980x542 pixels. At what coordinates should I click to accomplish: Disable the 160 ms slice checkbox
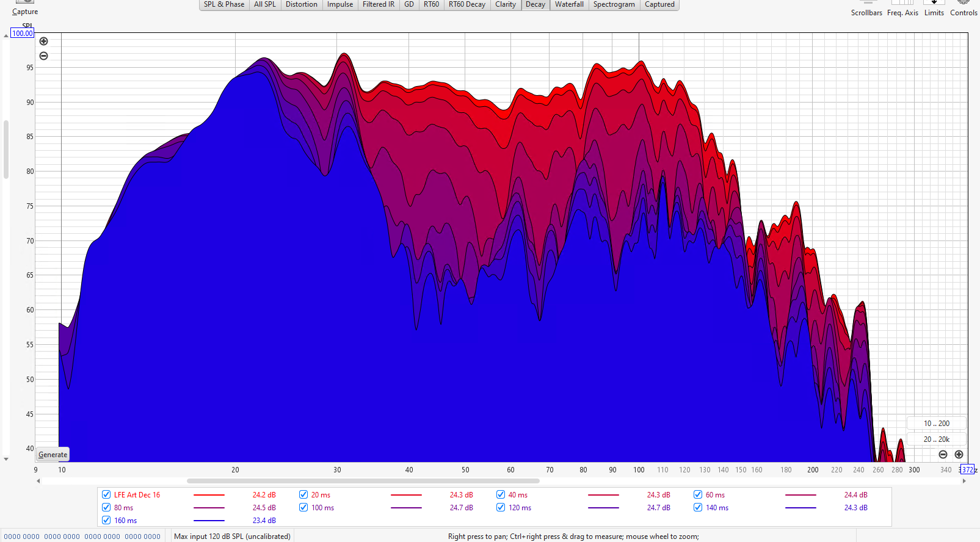(x=106, y=521)
